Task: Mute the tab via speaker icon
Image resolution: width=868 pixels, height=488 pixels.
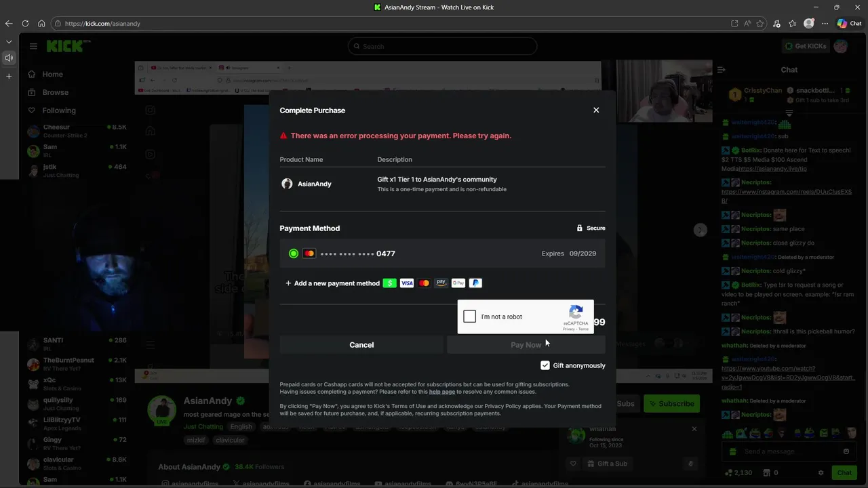Action: [x=9, y=58]
